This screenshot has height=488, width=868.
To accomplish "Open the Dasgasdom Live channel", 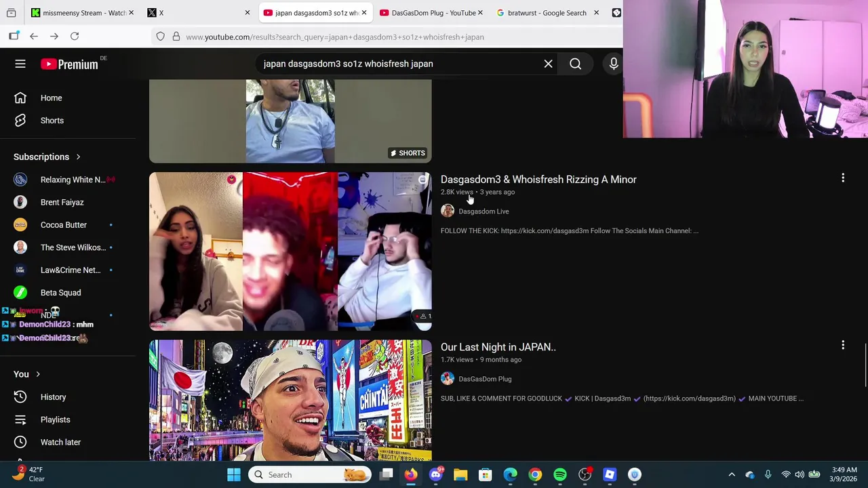I will pyautogui.click(x=484, y=211).
